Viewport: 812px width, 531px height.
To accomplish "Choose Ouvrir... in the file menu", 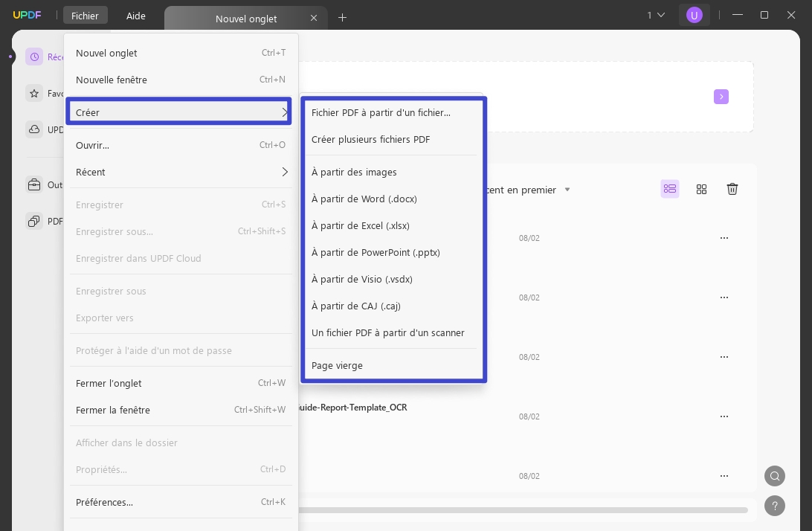I will tap(181, 145).
